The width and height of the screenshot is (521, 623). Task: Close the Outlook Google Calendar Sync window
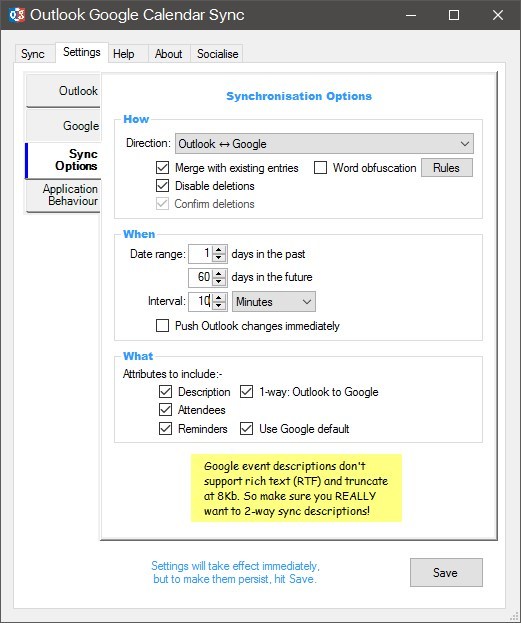(498, 15)
